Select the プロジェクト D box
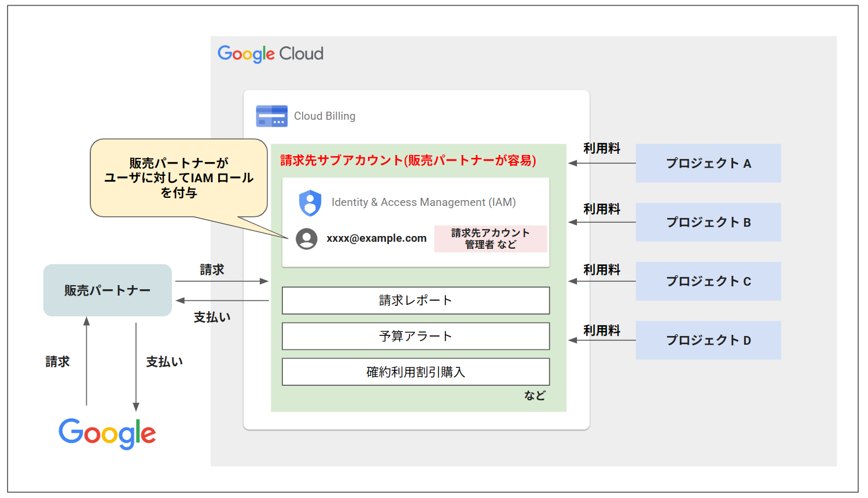868x498 pixels. pos(708,340)
